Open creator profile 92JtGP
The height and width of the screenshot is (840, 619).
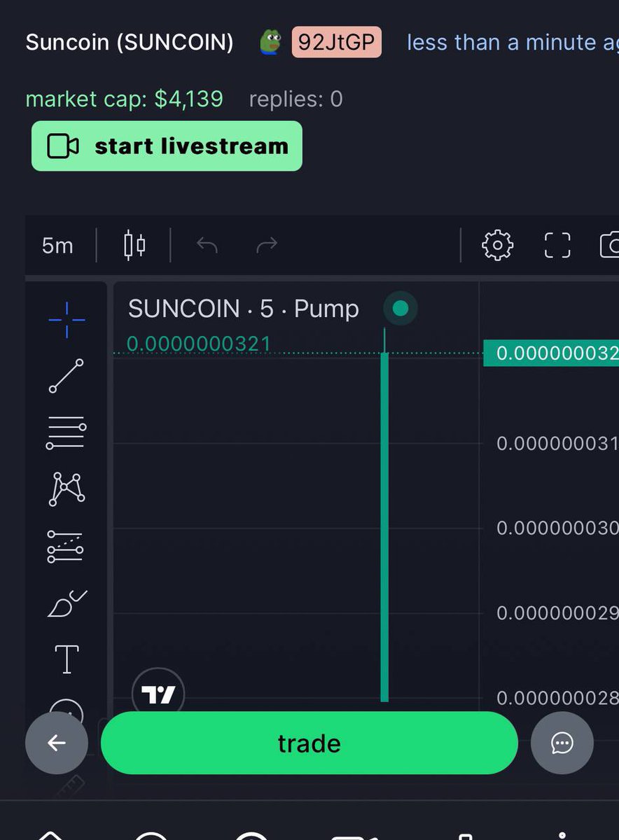point(337,43)
